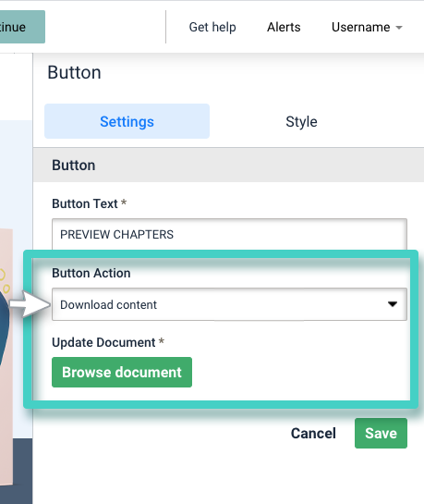Click into the Button Text input field
Screen dimensions: 424x504
pos(229,234)
